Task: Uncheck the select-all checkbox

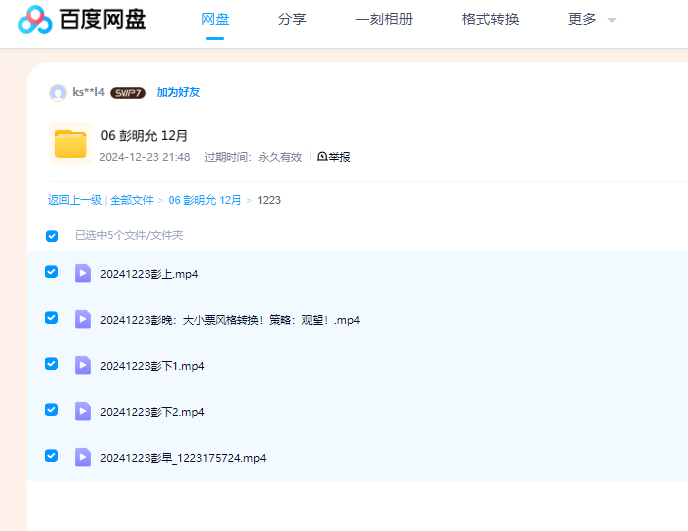Action: (52, 236)
